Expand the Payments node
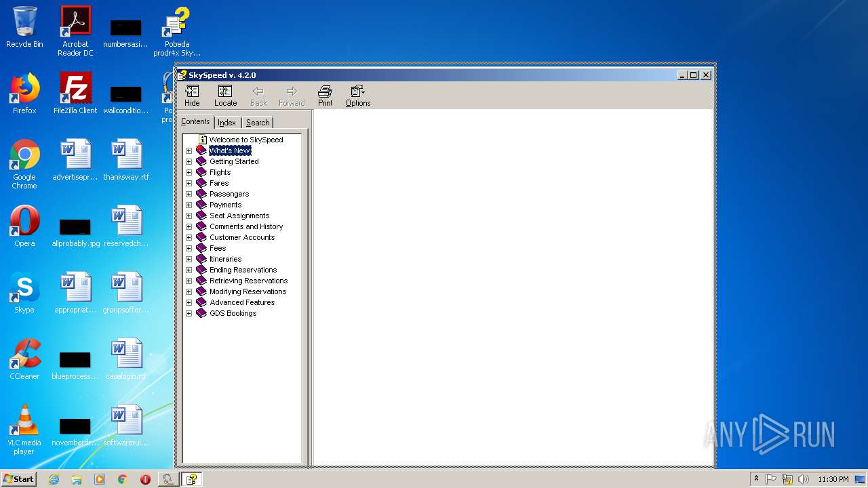Screen dimensions: 868x488 click(189, 205)
